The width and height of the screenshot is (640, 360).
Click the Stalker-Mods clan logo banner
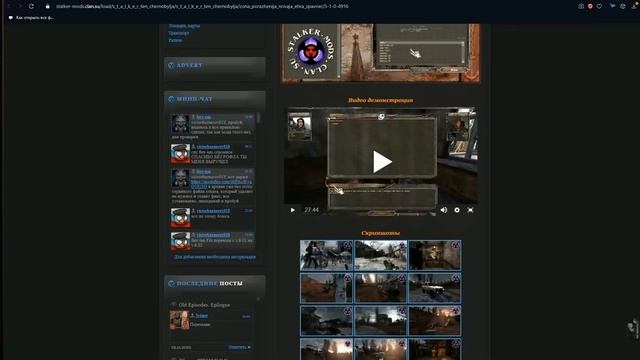311,52
